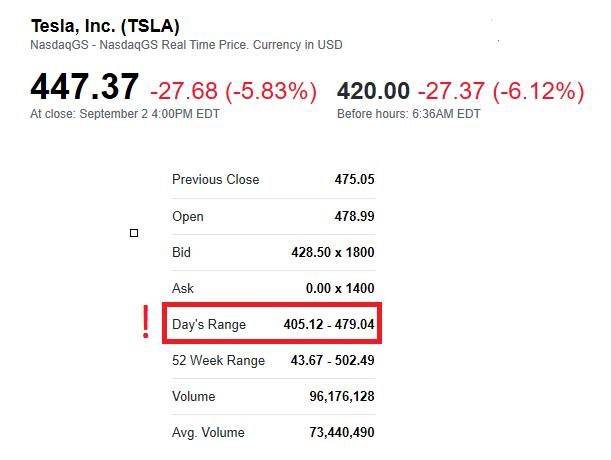Click the At close September 2 timestamp
The height and width of the screenshot is (460, 611).
(x=124, y=114)
